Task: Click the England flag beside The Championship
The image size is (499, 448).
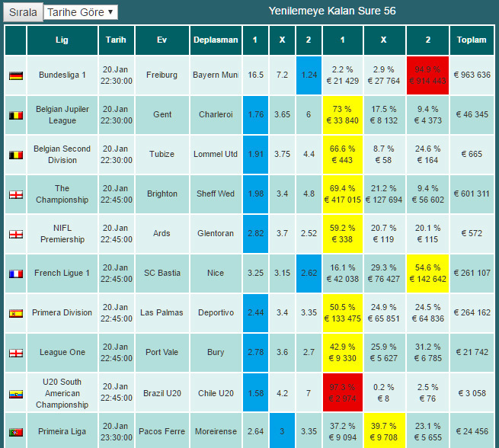Action: coord(15,194)
